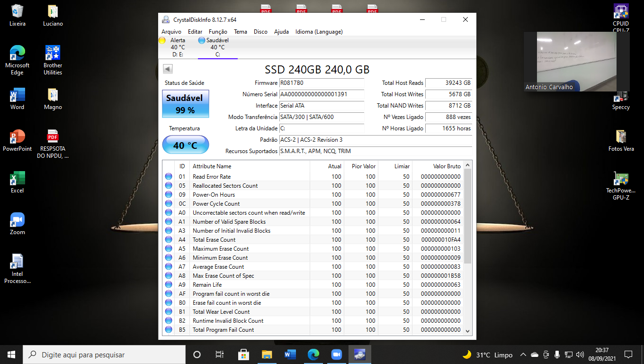Viewport: 644px width, 364px height.
Task: Open the Ajuda menu
Action: pyautogui.click(x=281, y=32)
